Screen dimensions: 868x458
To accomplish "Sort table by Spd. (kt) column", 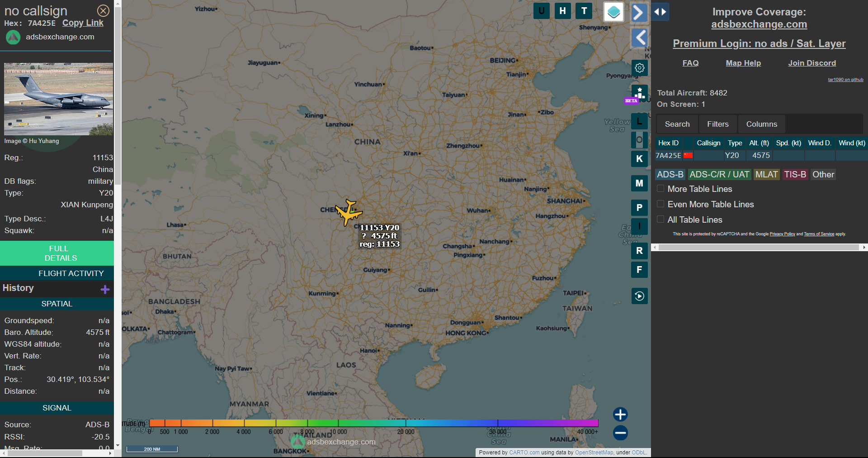I will pyautogui.click(x=788, y=143).
